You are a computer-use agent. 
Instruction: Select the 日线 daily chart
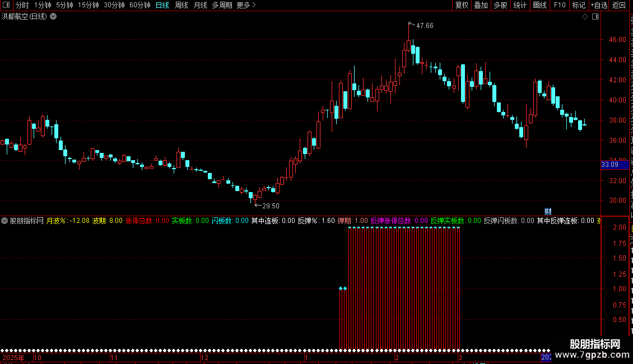[x=162, y=5]
